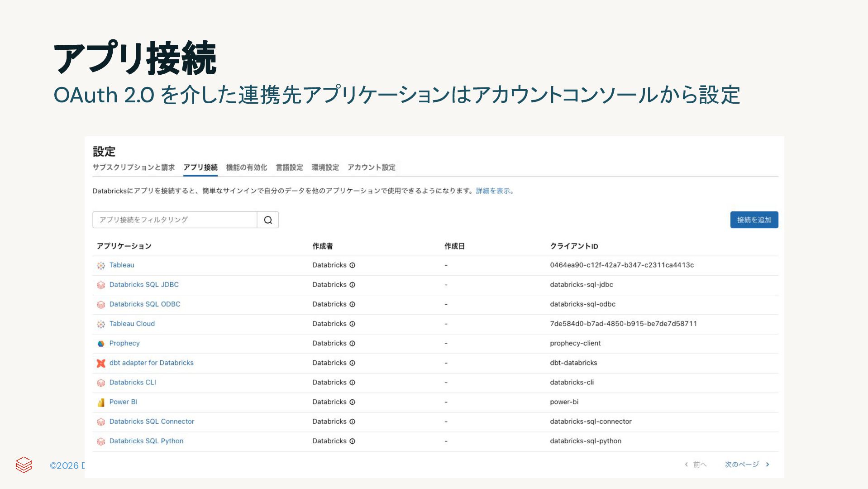Click the client ID databricks-sql-python
Viewport: 868px width, 489px height.
point(586,441)
